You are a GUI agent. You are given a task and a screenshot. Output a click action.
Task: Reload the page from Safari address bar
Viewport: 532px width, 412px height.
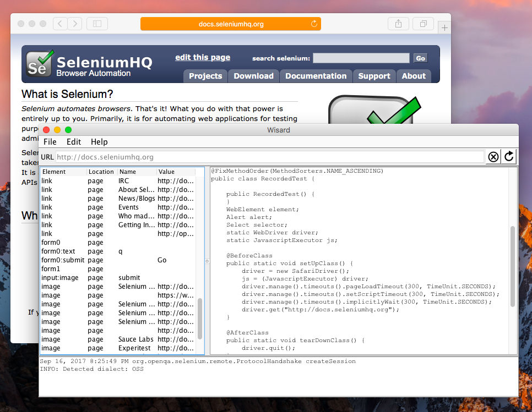pos(314,24)
